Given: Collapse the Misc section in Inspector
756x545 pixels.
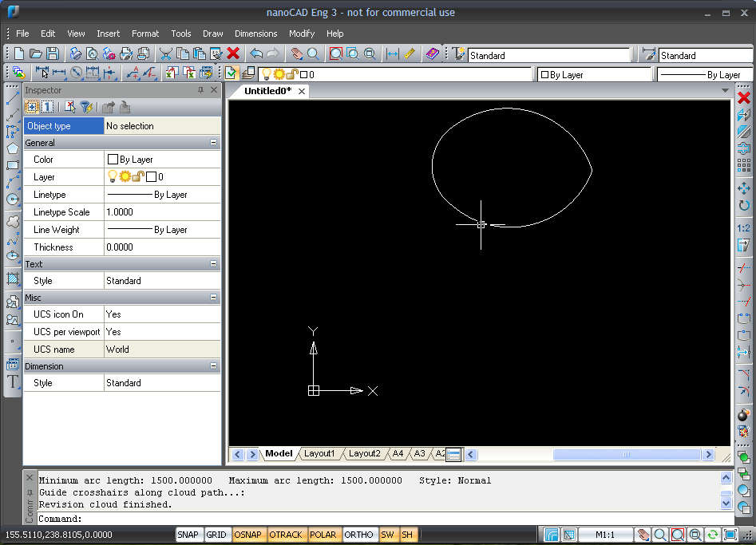Looking at the screenshot, I should coord(213,298).
